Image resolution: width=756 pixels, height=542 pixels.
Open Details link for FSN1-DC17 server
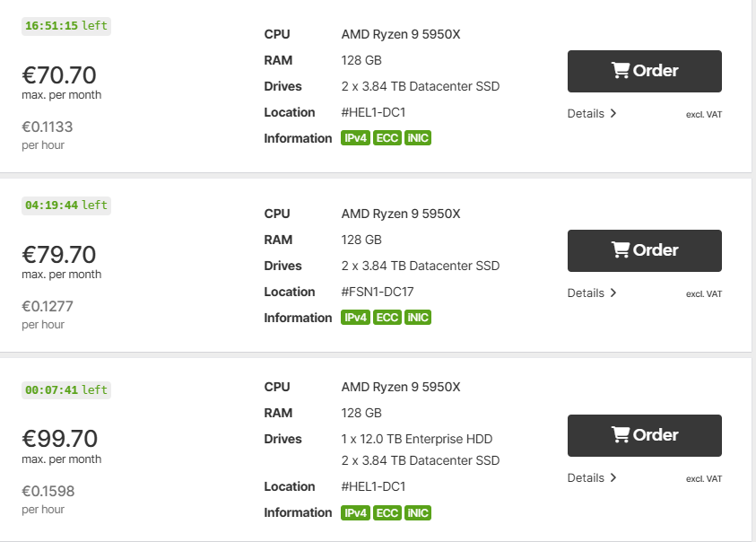(x=592, y=293)
